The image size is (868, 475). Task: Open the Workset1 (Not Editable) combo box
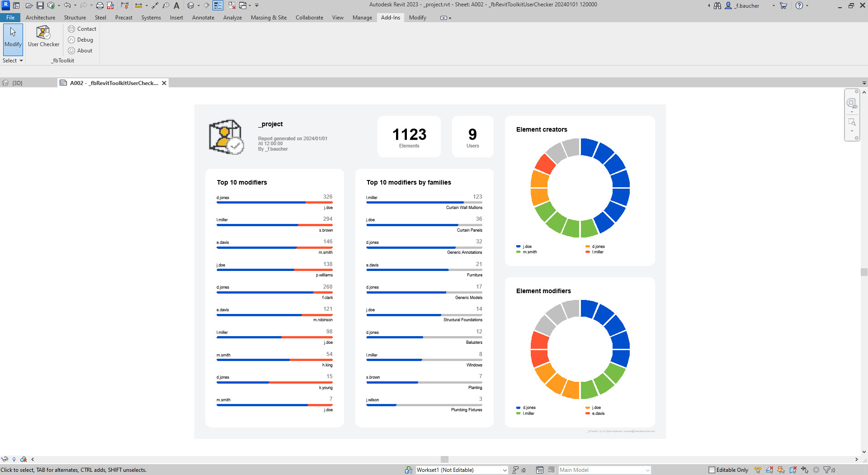pos(462,470)
